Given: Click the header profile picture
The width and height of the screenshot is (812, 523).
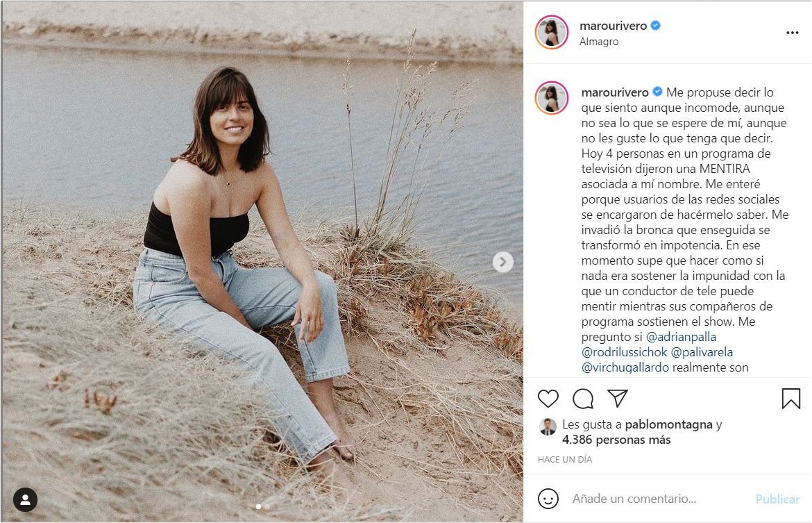Looking at the screenshot, I should click(x=552, y=33).
